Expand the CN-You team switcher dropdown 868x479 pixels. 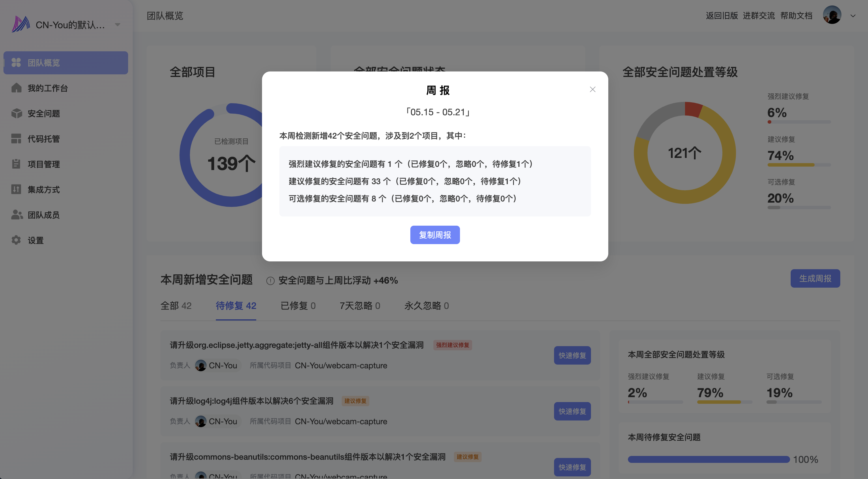click(x=118, y=24)
